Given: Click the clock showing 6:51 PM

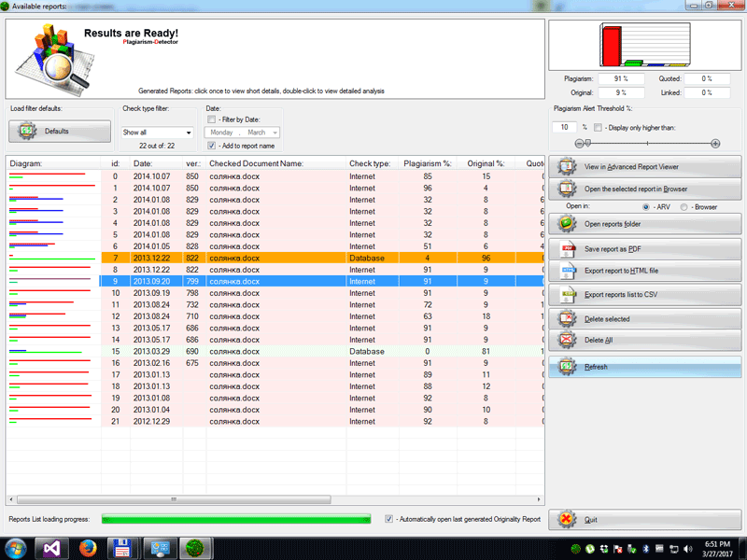Looking at the screenshot, I should [x=717, y=544].
